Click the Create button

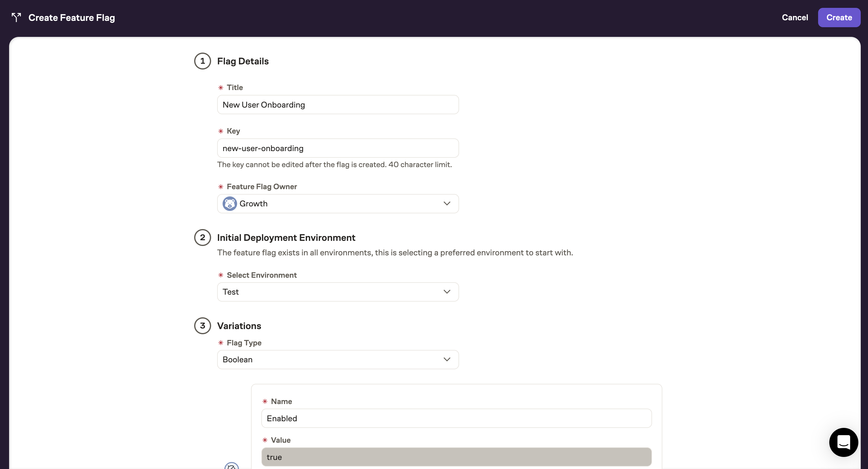(x=839, y=17)
